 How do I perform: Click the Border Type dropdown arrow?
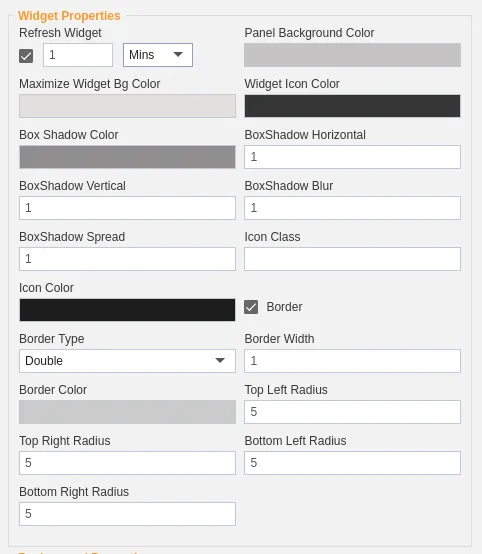pyautogui.click(x=220, y=360)
